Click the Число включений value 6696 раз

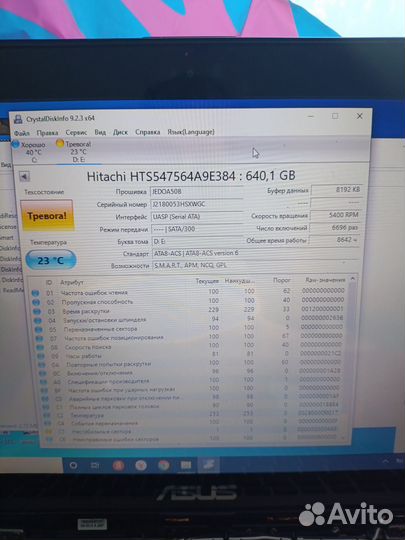pos(335,228)
